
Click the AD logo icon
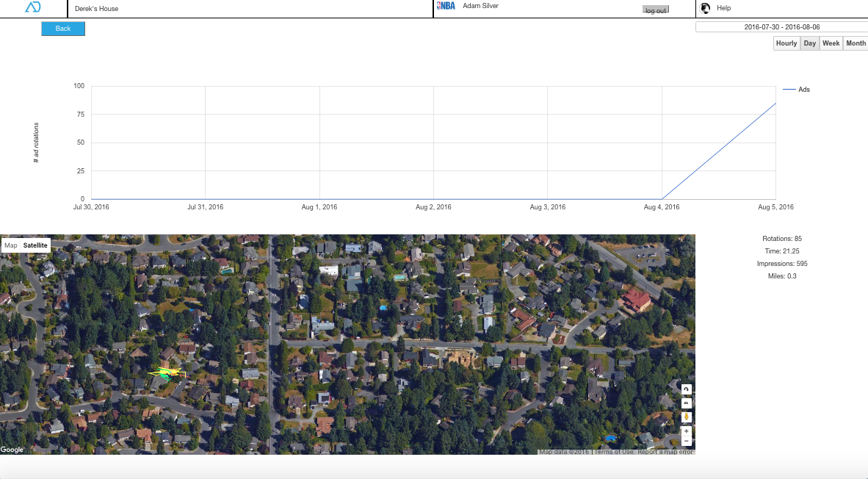pos(33,7)
